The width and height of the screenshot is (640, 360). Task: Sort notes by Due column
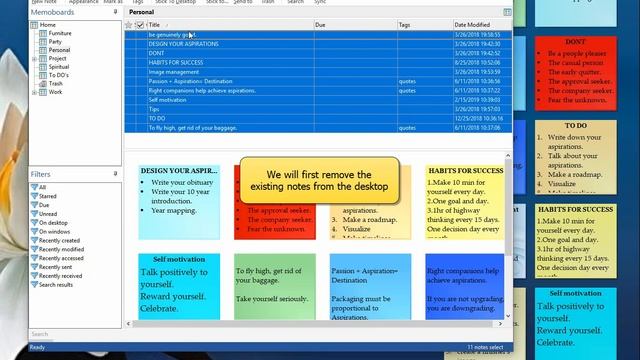(356, 25)
